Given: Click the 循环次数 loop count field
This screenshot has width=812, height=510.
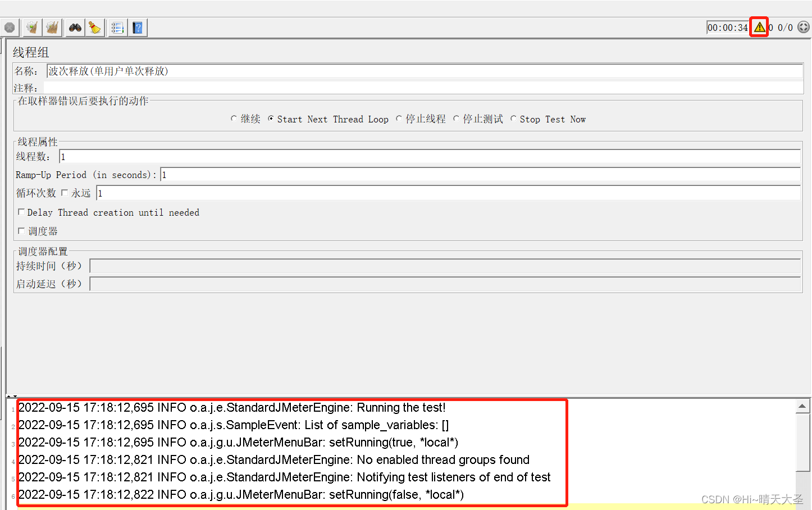Looking at the screenshot, I should 448,193.
